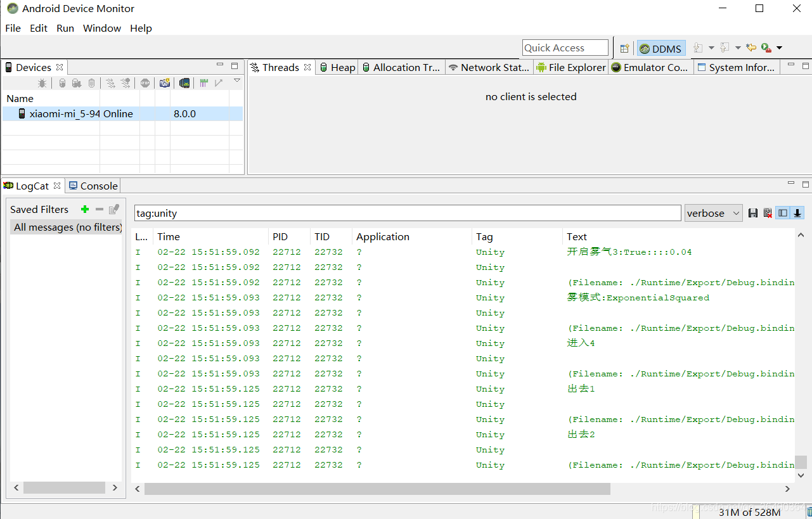Select the All messages (no filters) entry
This screenshot has height=519, width=812.
(x=66, y=227)
